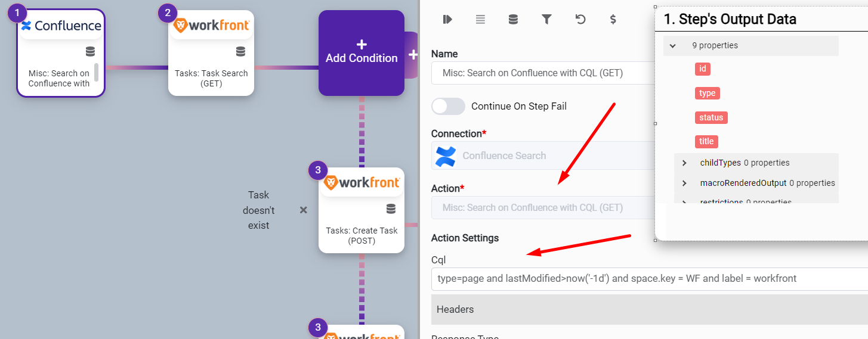Click the Add Condition button

click(361, 52)
